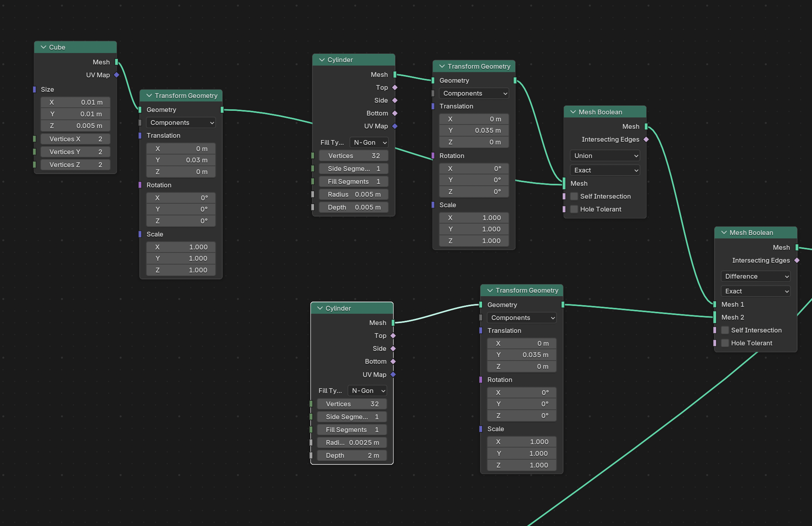Enable Self Intersection on Union boolean node
Viewport: 812px width, 526px height.
(x=574, y=196)
